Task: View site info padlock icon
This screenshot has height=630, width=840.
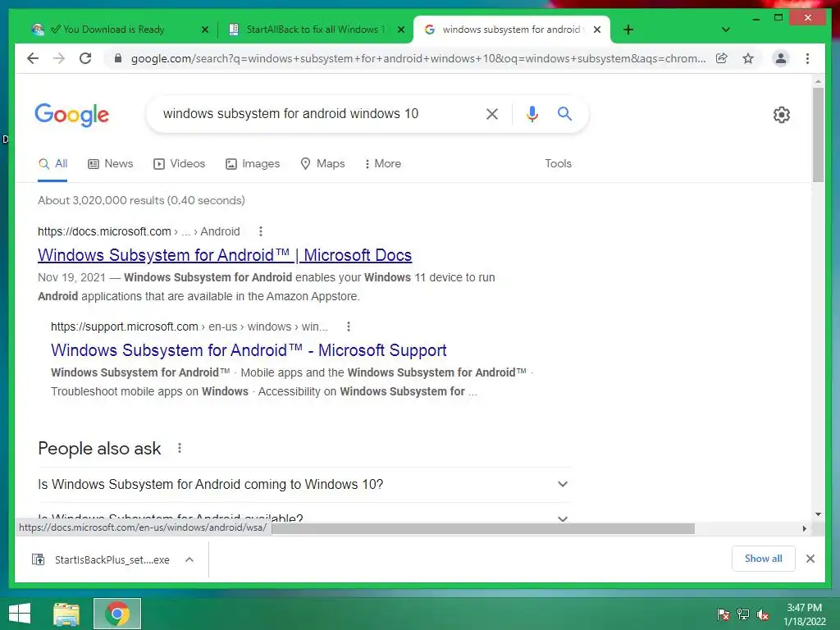Action: 118,58
